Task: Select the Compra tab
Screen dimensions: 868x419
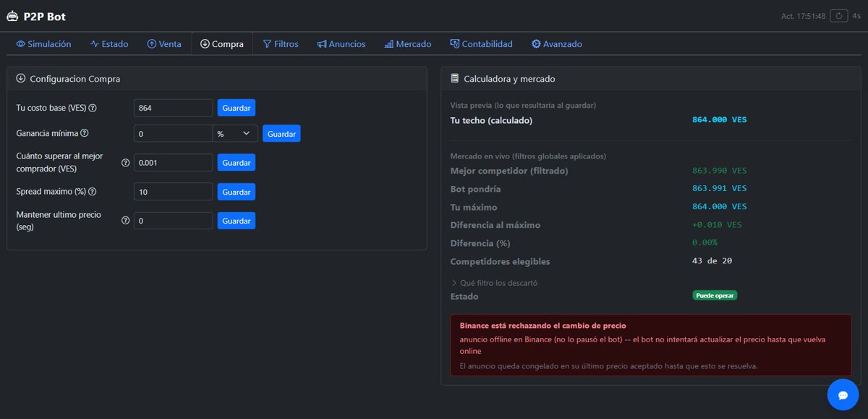Action: click(222, 44)
